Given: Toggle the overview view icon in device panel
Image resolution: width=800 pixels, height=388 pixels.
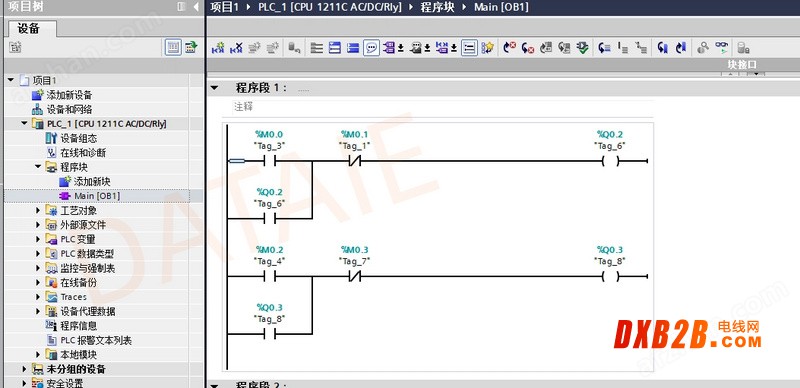Looking at the screenshot, I should tap(173, 47).
